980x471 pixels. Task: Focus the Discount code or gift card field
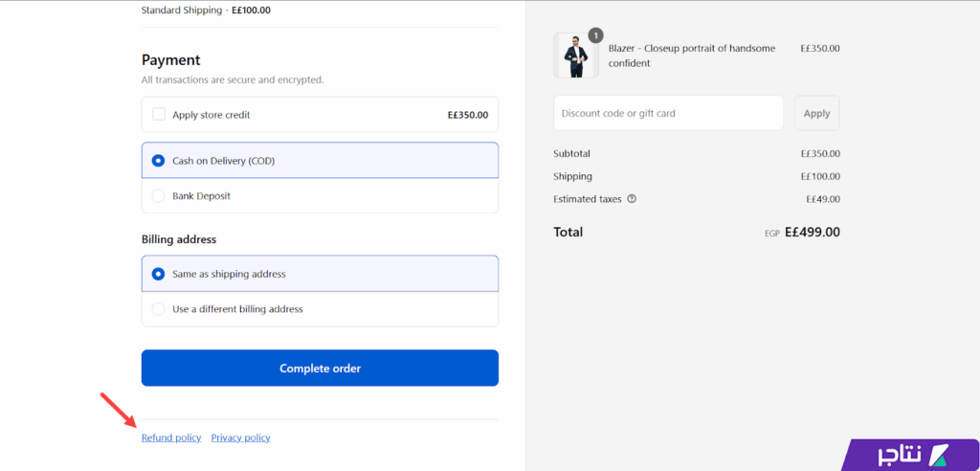click(668, 113)
